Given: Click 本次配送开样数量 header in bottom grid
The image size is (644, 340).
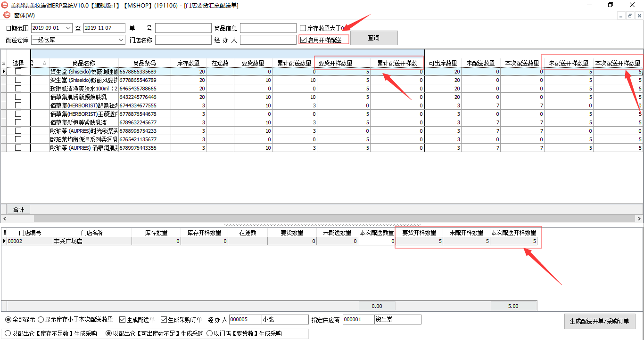Looking at the screenshot, I should click(x=514, y=233).
